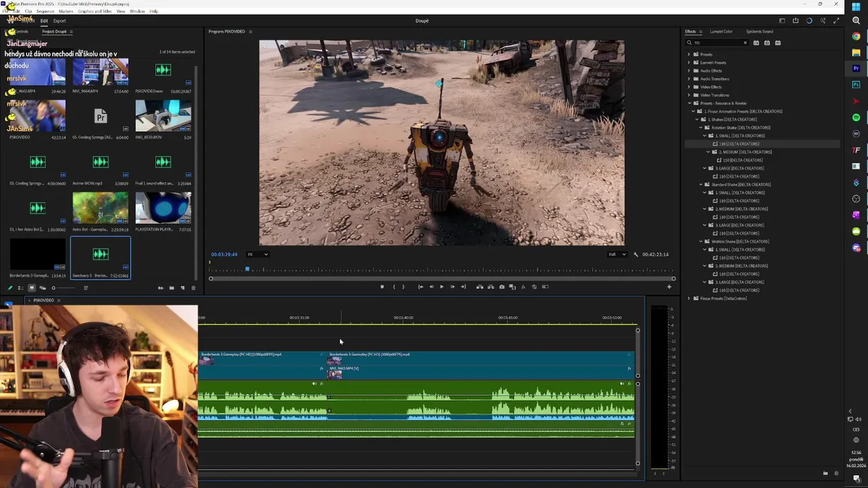Add a marker with the marker icon

(382, 287)
